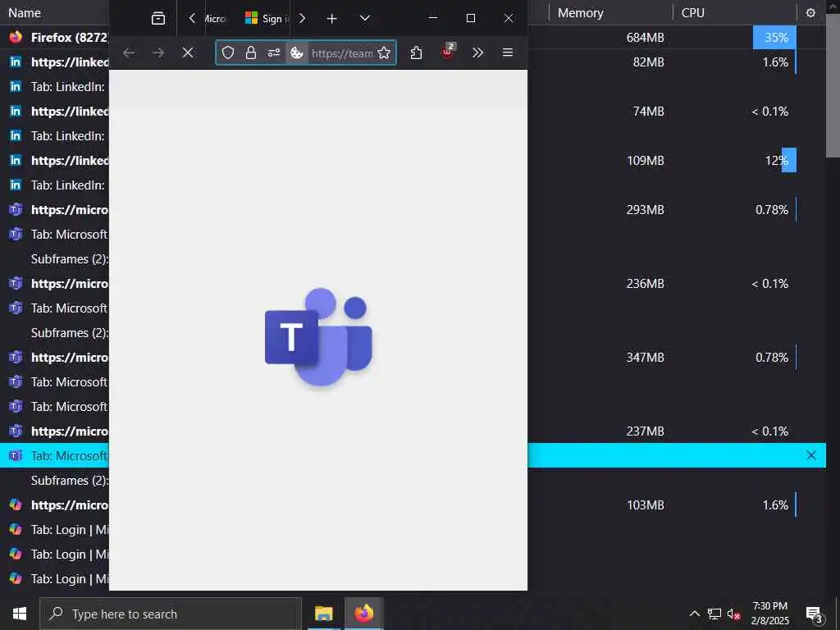The image size is (840, 630).
Task: Show site security info via lock icon
Action: click(251, 52)
